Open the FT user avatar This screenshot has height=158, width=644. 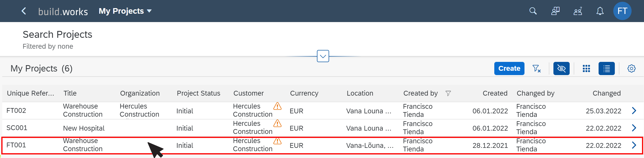pyautogui.click(x=622, y=11)
